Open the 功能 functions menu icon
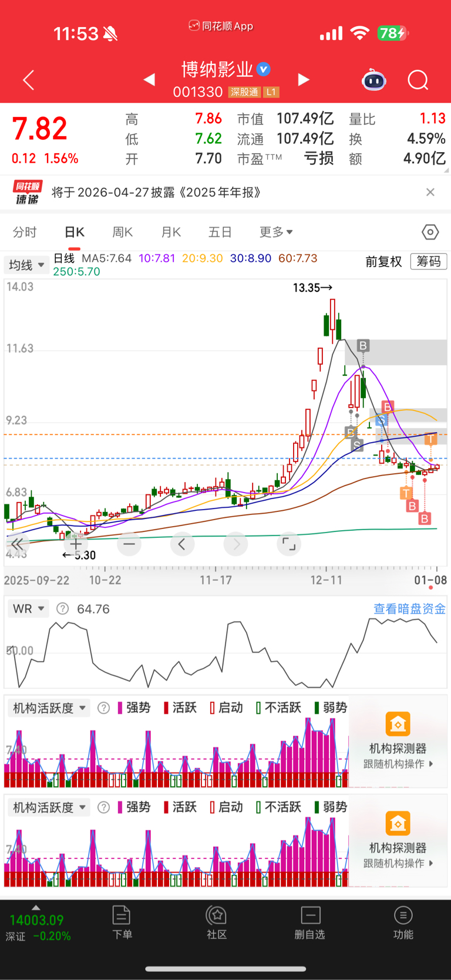 click(x=403, y=922)
